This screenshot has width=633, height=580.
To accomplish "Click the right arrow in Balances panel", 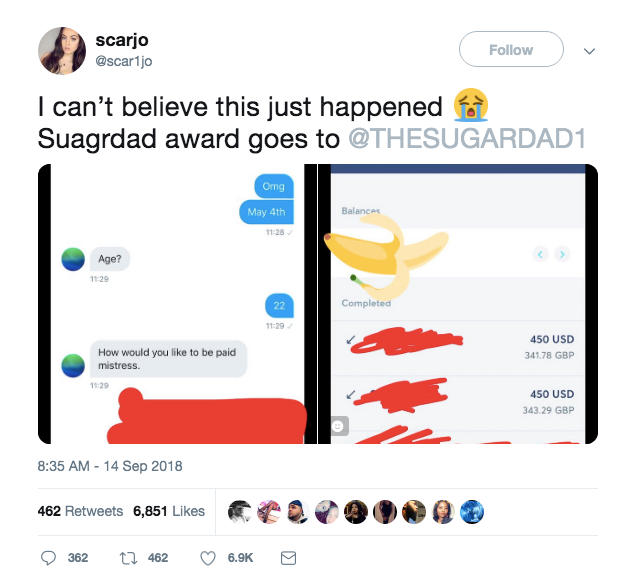I will click(x=562, y=254).
